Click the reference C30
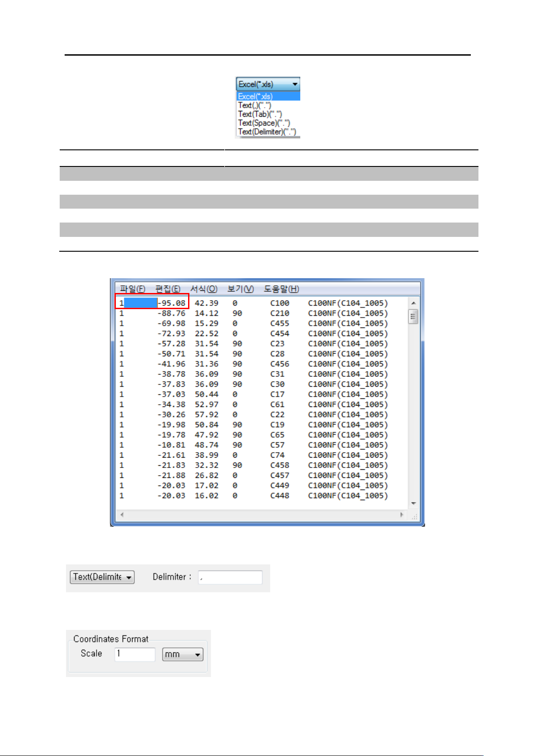 pyautogui.click(x=277, y=385)
